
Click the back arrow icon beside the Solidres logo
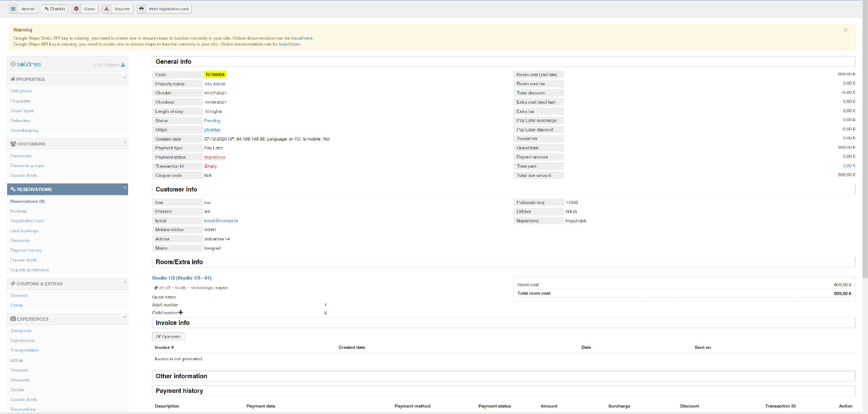point(13,64)
